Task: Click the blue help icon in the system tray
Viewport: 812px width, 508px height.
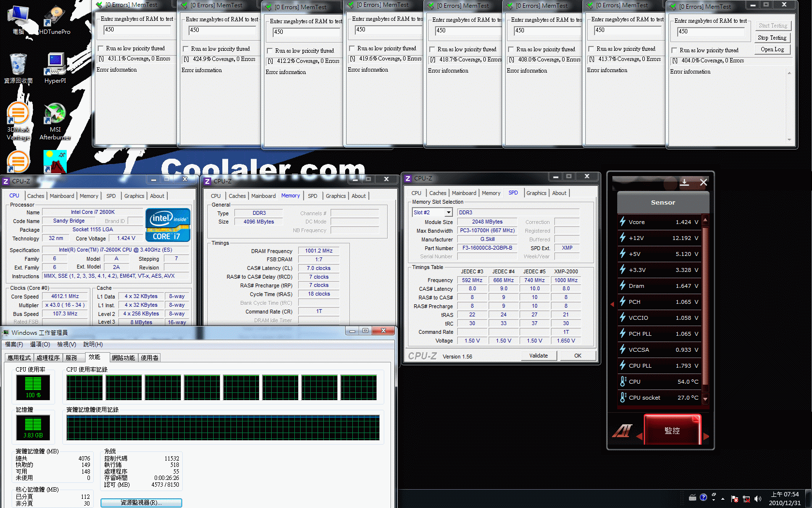Action: point(703,497)
